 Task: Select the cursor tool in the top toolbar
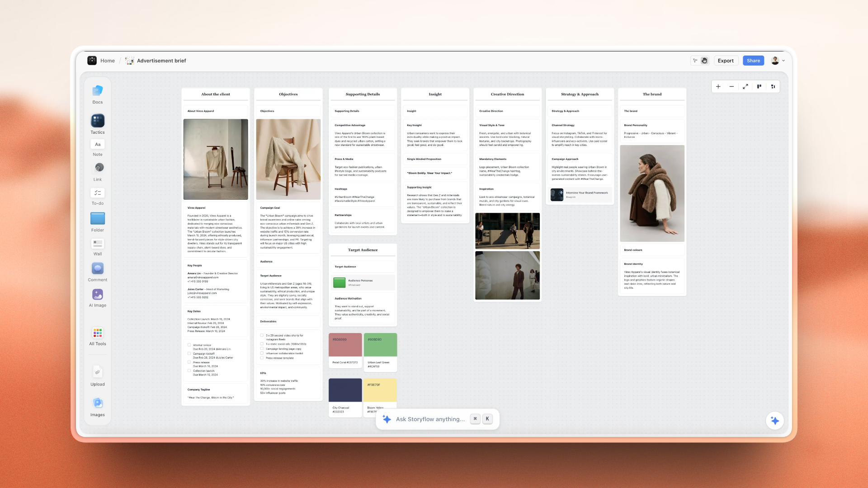point(695,60)
